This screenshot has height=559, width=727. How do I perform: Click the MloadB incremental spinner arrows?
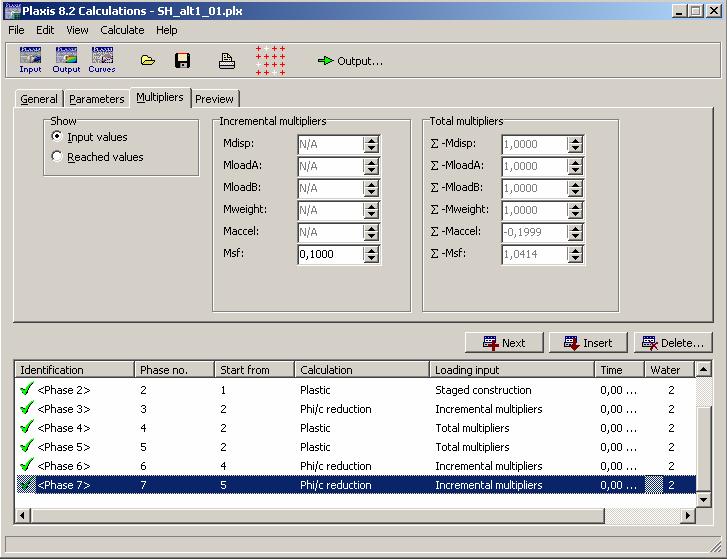[371, 188]
